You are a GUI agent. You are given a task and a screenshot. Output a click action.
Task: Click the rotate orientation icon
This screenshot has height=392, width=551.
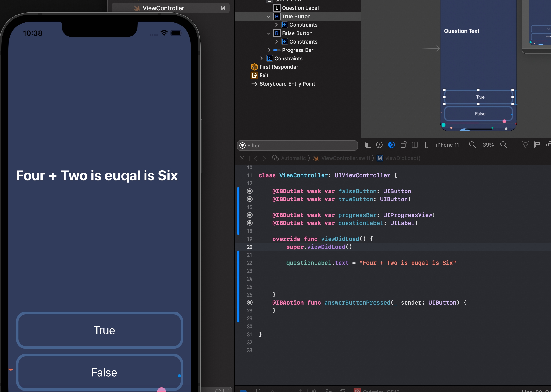(x=403, y=145)
